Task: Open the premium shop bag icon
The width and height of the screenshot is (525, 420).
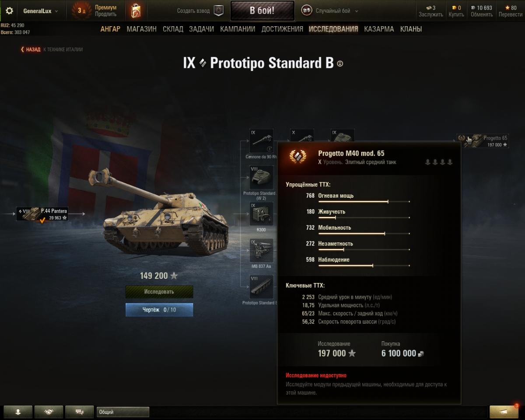Action: (x=136, y=11)
